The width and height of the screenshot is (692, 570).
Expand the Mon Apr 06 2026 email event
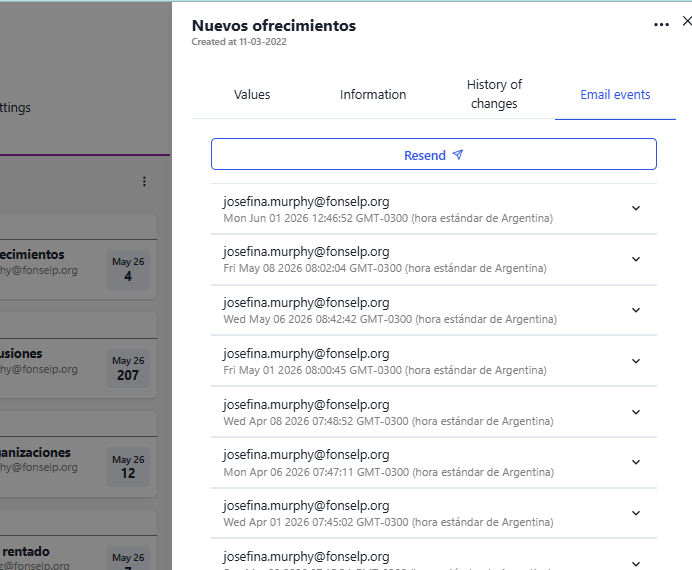click(636, 462)
